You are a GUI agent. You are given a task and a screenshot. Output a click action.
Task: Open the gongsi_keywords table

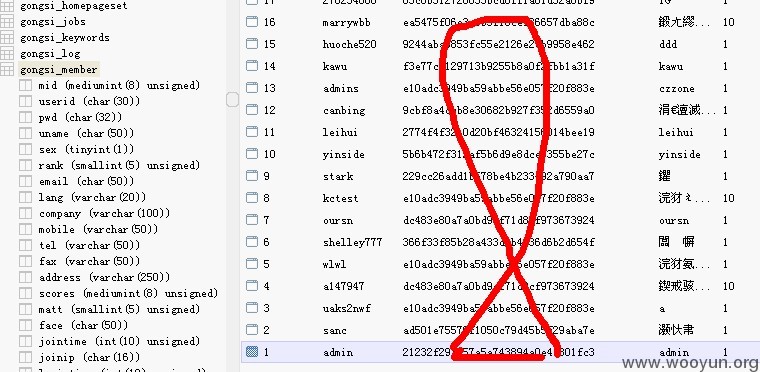[x=64, y=38]
